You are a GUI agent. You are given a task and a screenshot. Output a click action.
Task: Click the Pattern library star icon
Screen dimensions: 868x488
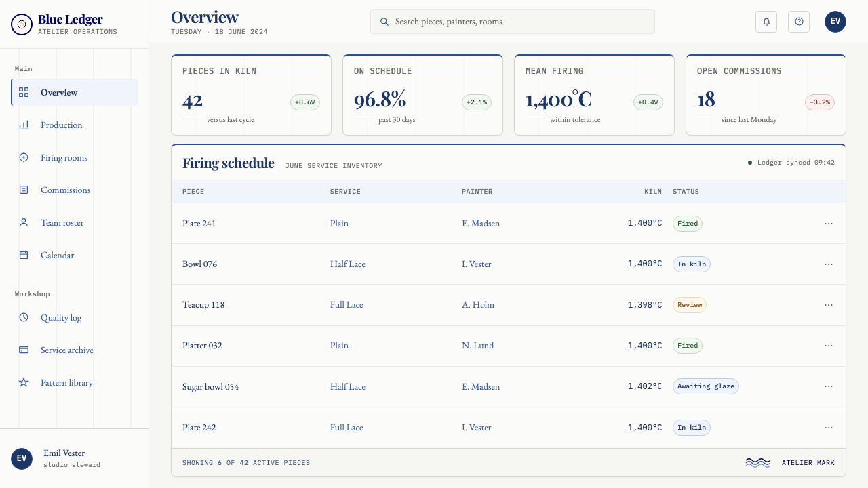point(24,382)
